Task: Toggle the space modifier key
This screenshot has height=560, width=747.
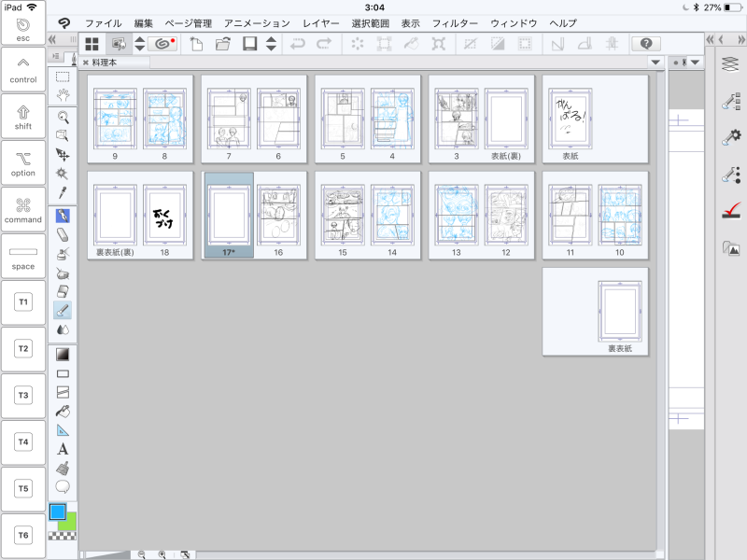Action: pos(22,257)
